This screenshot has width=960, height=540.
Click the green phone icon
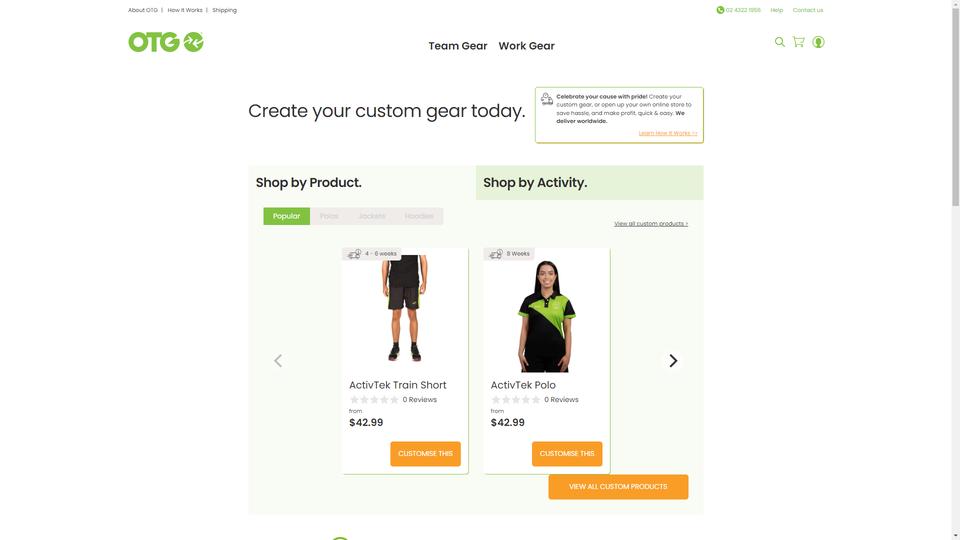[720, 10]
